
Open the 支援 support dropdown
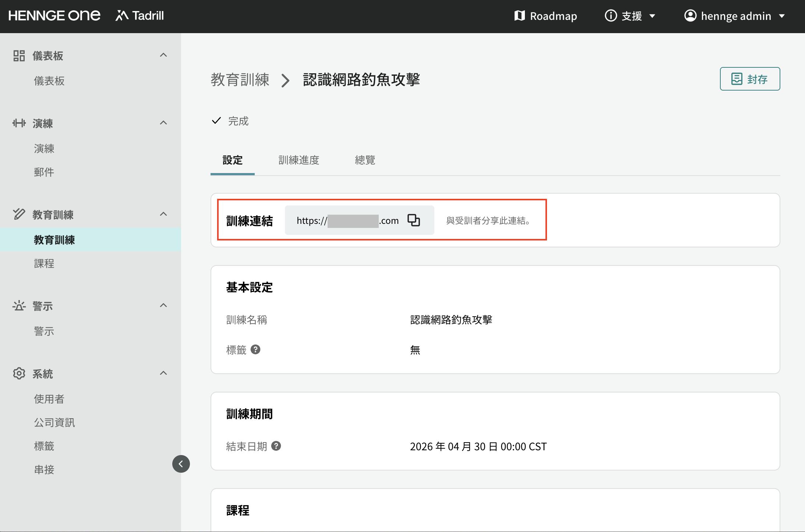[x=630, y=16]
